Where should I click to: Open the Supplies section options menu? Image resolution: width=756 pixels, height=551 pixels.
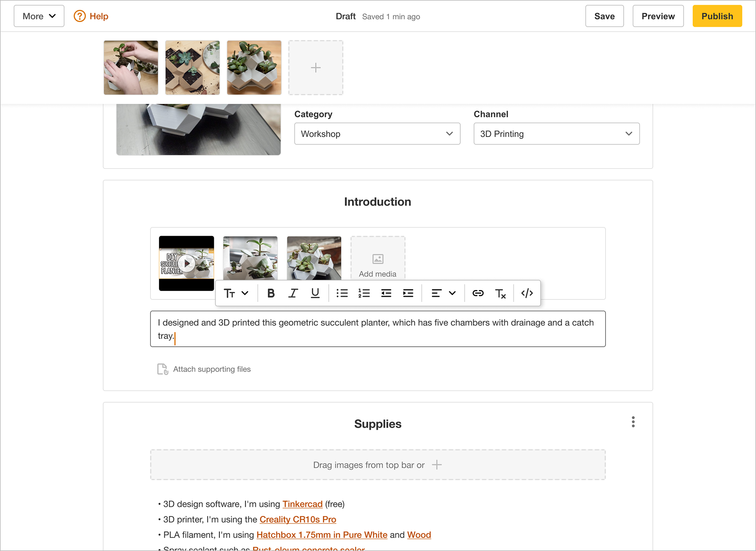point(633,422)
